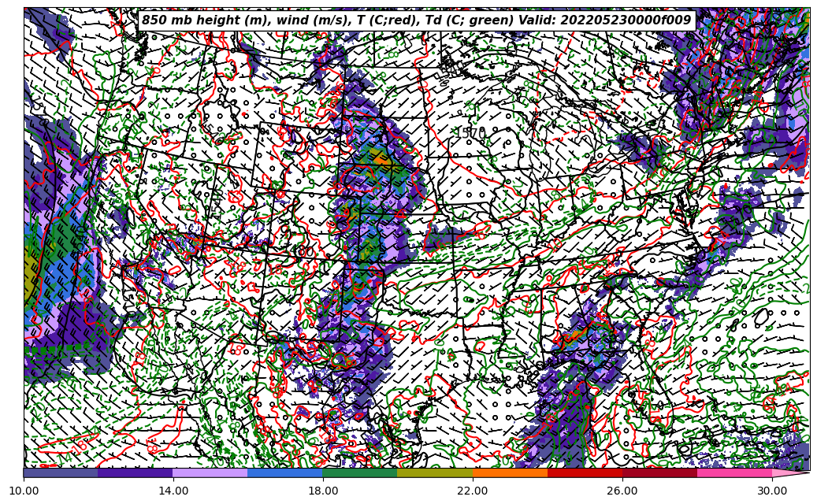Click the 30.00 colorbar tick label
The height and width of the screenshot is (504, 817).
click(772, 491)
